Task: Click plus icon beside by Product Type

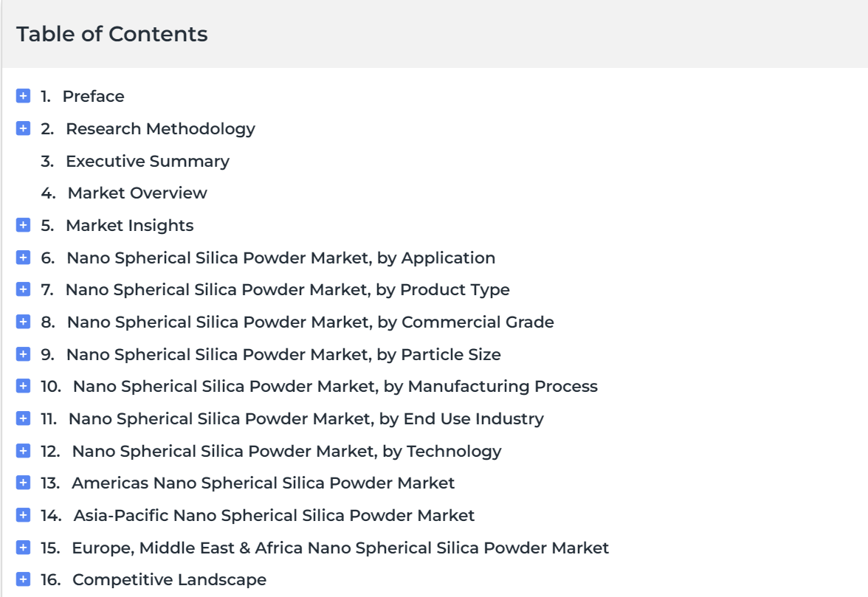Action: [x=24, y=289]
